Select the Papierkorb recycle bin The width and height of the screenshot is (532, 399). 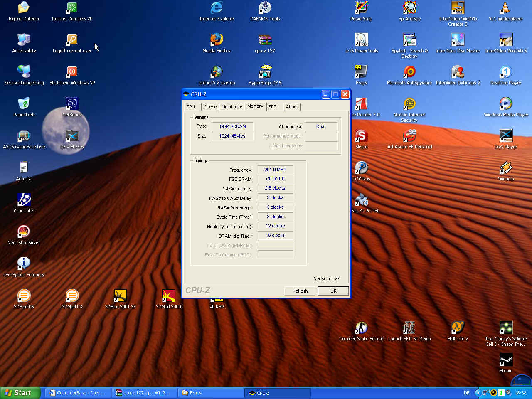[x=24, y=107]
